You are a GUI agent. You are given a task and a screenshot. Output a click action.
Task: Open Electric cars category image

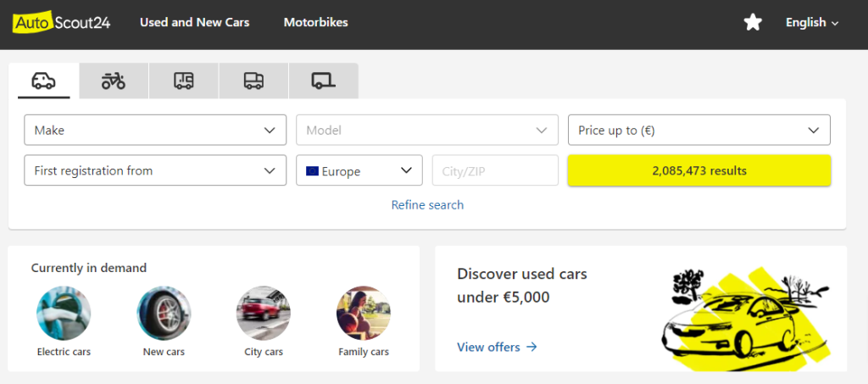[64, 313]
